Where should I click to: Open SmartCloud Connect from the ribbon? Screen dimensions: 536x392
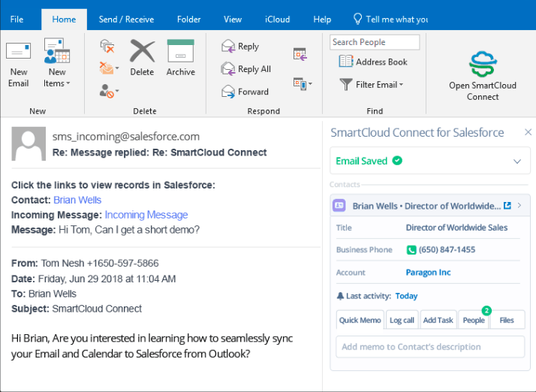point(483,76)
